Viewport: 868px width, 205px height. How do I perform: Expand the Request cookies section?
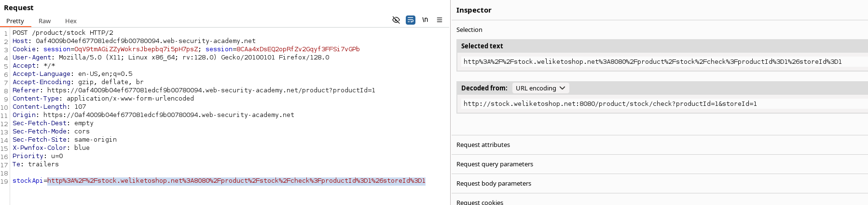click(x=480, y=202)
